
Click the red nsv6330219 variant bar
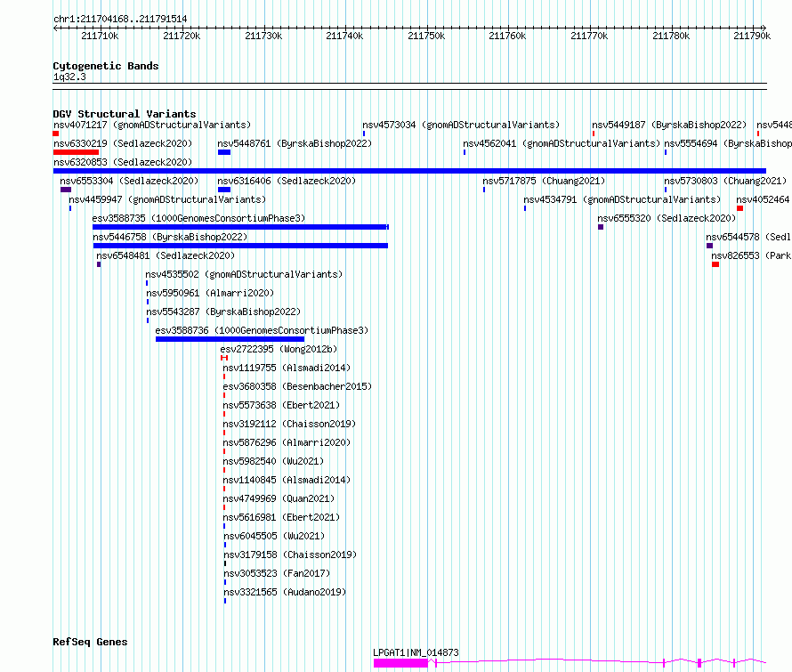pos(77,152)
